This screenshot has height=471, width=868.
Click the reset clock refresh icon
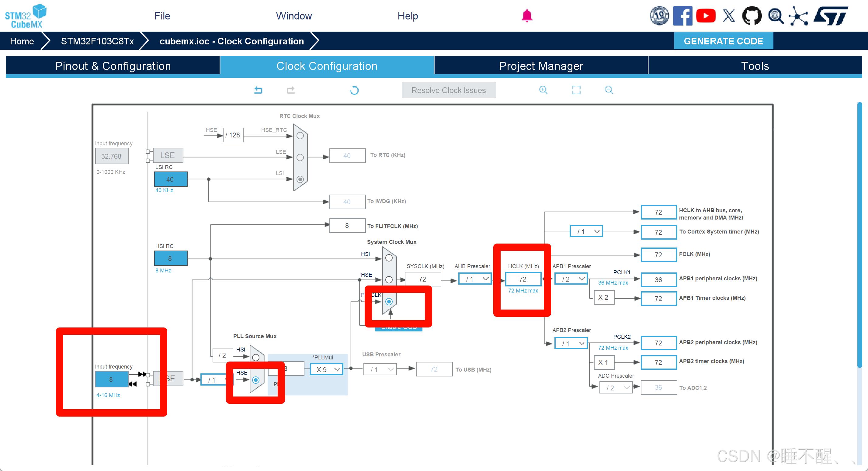point(354,90)
